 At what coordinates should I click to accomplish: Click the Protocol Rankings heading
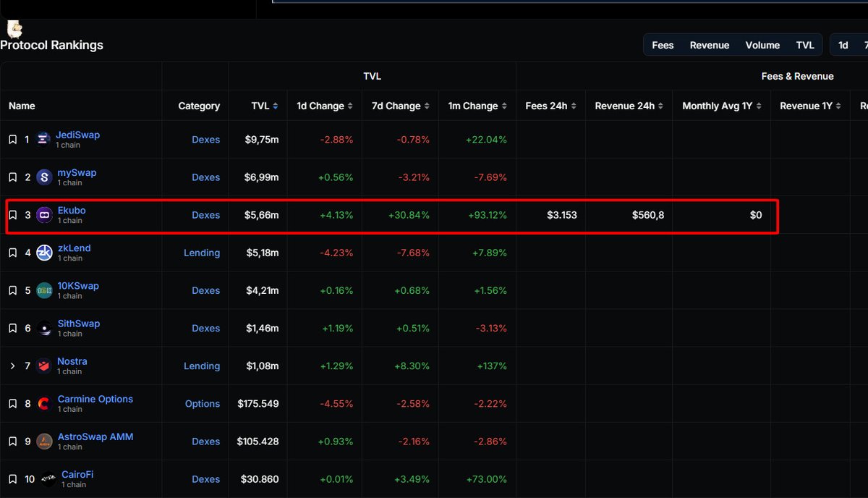(52, 45)
